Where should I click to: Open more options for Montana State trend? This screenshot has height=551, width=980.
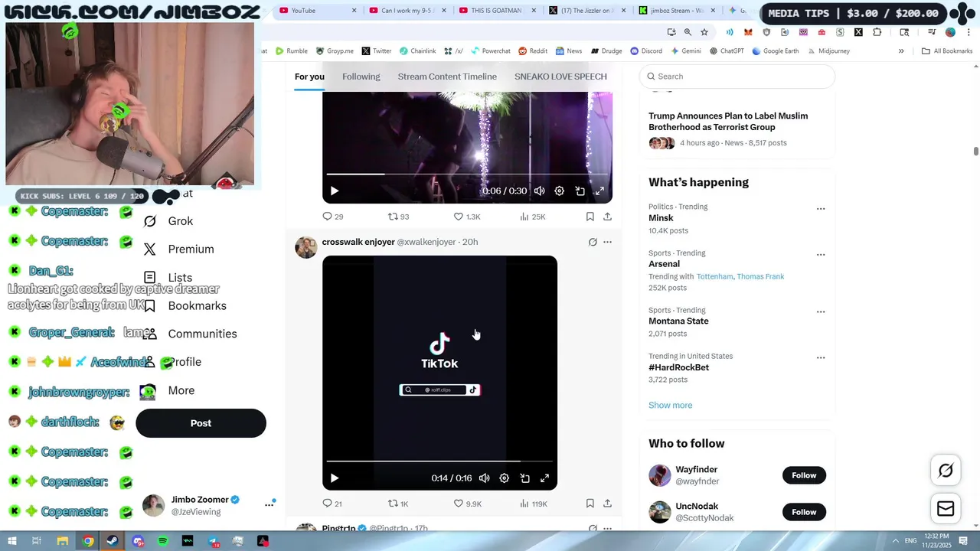coord(821,312)
